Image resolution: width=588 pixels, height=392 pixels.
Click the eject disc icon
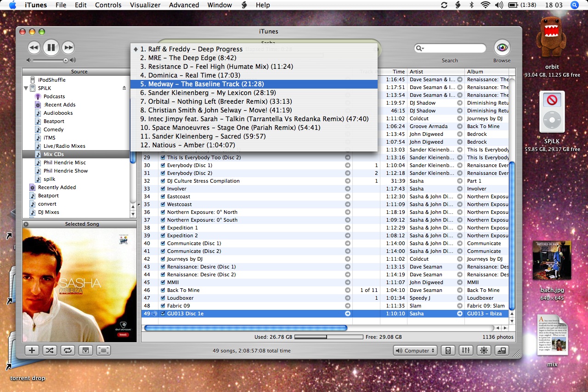click(502, 351)
